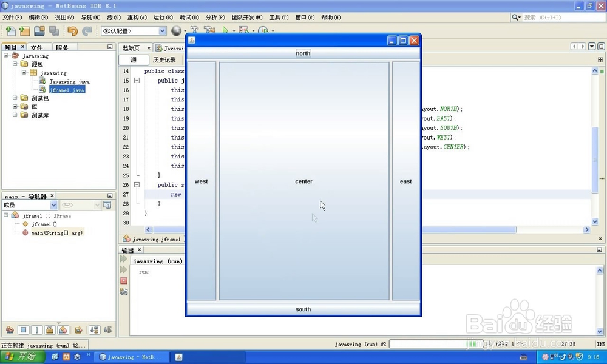This screenshot has height=364, width=607.
Task: Toggle Show Fields button in navigator
Action: click(x=23, y=330)
